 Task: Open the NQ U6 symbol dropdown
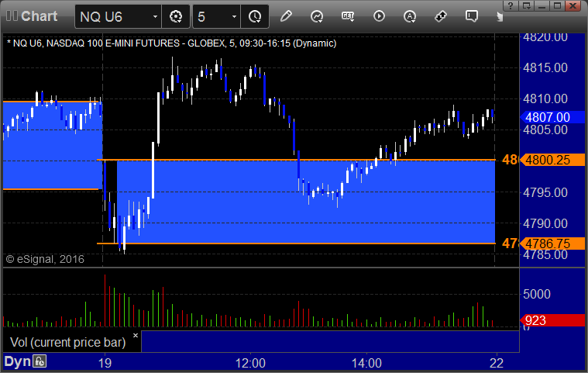click(x=155, y=17)
